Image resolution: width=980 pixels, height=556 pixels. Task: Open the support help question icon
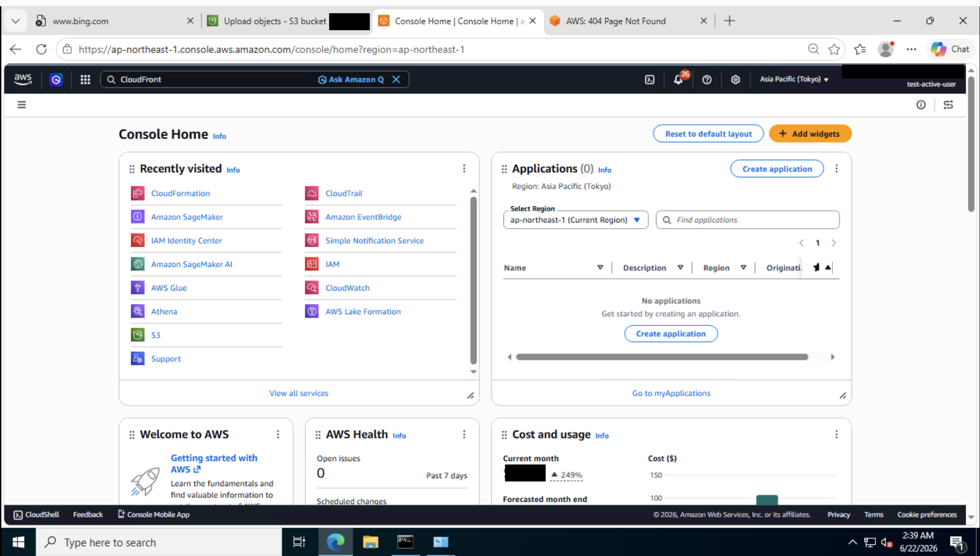point(707,79)
